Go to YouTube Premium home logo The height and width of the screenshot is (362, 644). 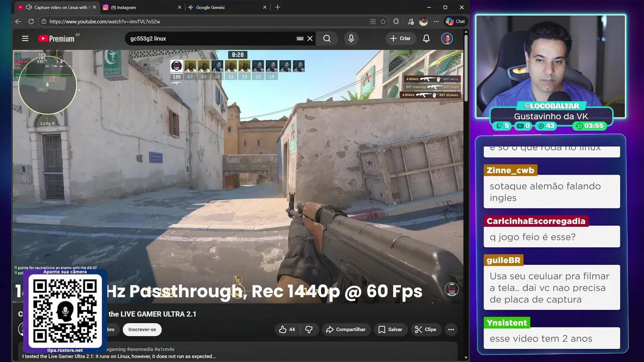56,38
